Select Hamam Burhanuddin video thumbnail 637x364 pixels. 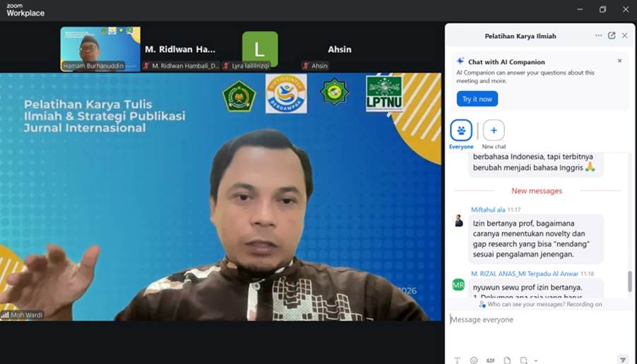(x=100, y=48)
